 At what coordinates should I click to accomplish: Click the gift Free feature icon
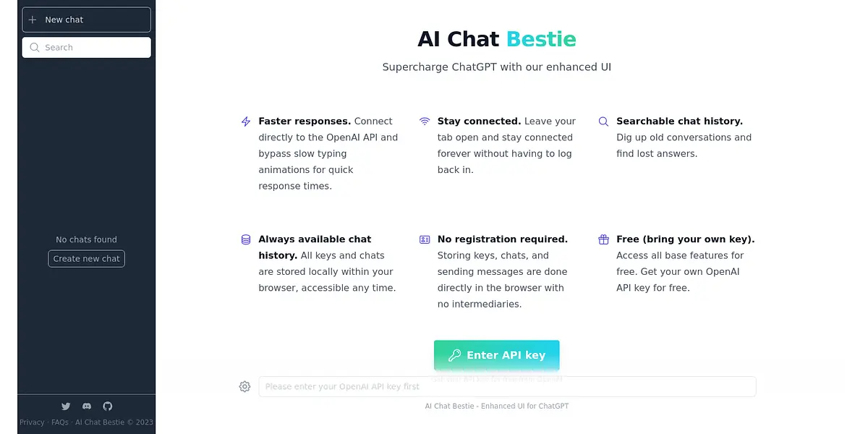click(603, 239)
